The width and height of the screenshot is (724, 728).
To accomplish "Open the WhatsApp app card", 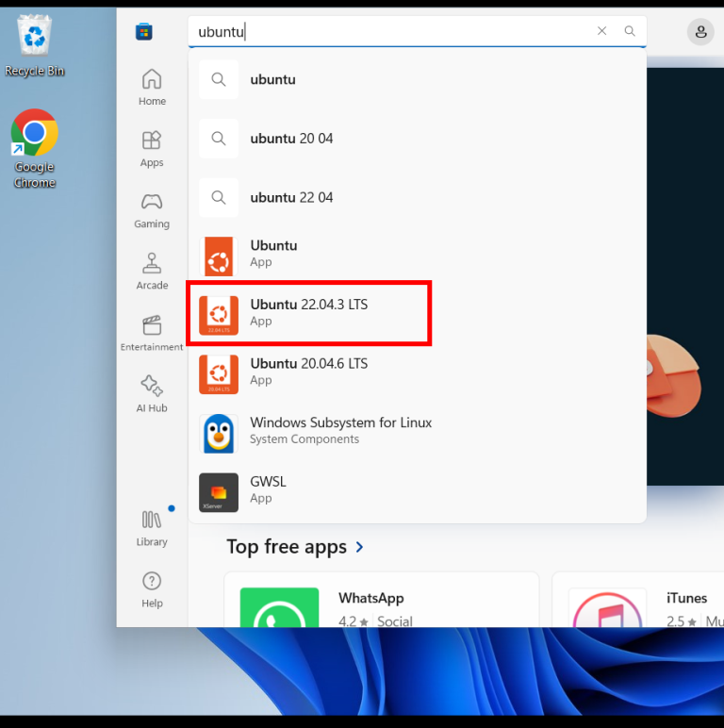I will (x=381, y=604).
